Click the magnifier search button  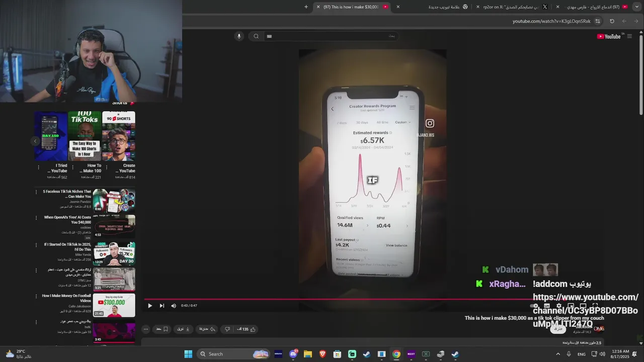tap(256, 36)
